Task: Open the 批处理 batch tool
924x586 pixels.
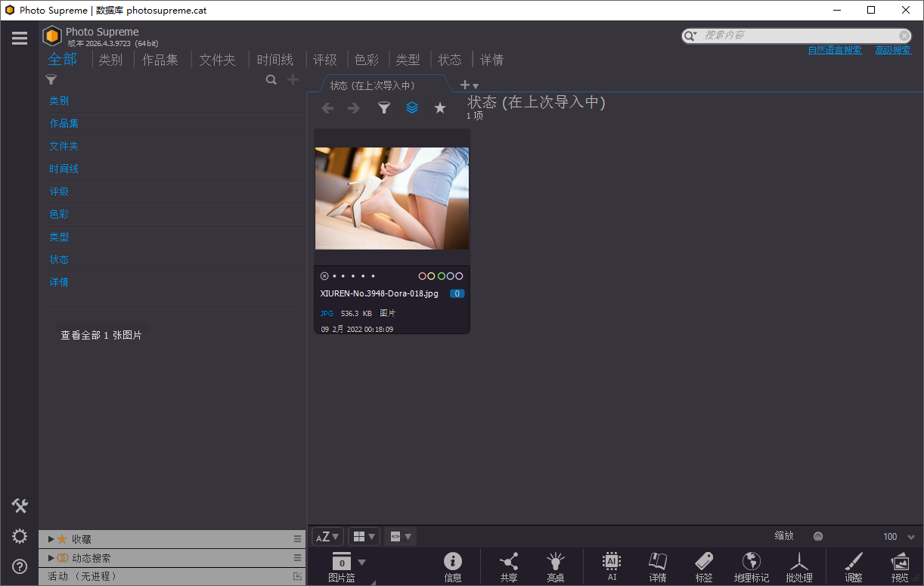Action: (799, 567)
